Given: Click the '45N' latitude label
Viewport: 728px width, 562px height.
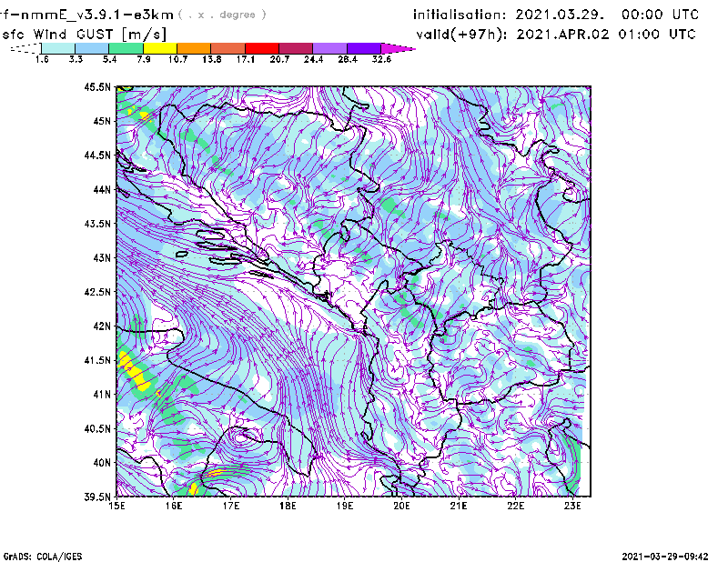Looking at the screenshot, I should (102, 121).
